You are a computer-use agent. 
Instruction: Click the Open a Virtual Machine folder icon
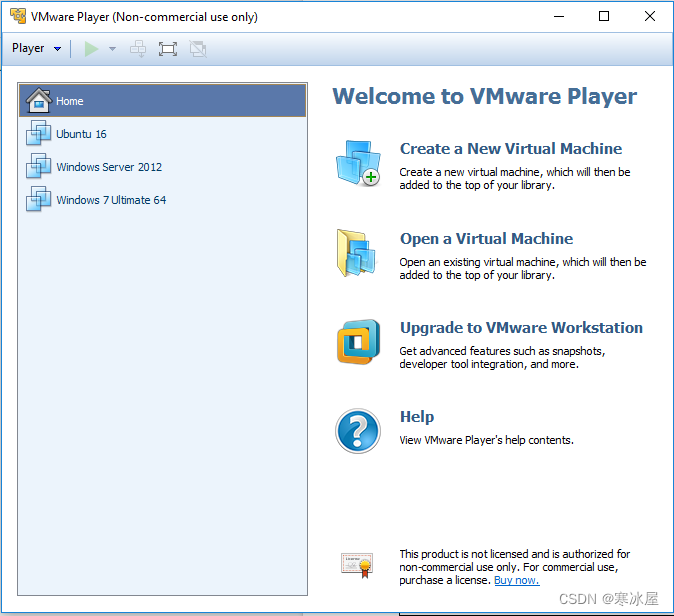click(357, 253)
